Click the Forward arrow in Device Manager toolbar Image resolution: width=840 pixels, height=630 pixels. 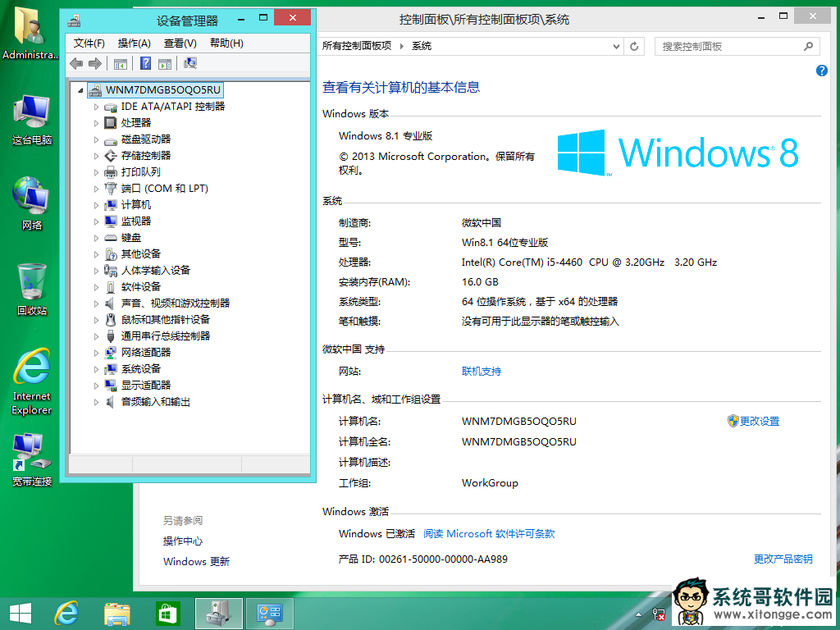click(x=95, y=64)
